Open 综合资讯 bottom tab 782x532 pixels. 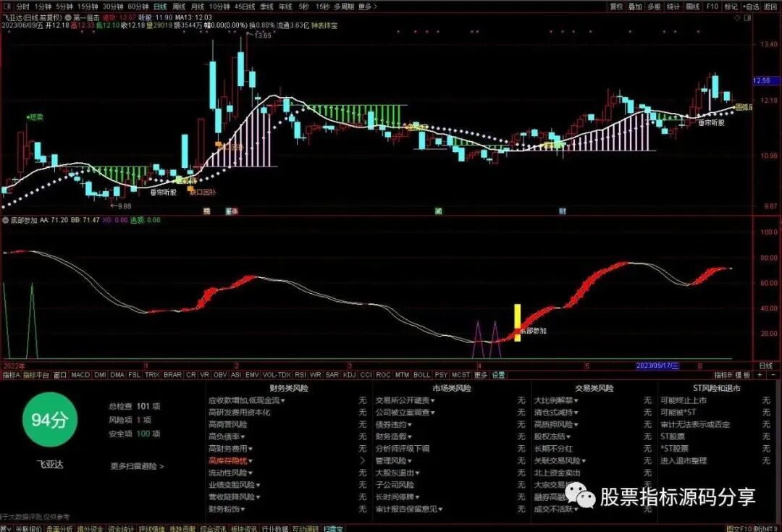(x=213, y=528)
